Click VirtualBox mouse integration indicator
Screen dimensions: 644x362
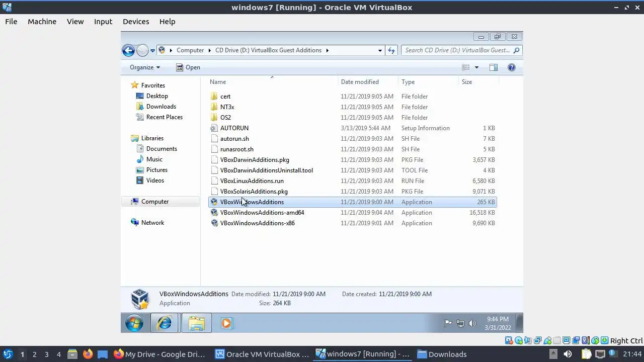tap(595, 340)
